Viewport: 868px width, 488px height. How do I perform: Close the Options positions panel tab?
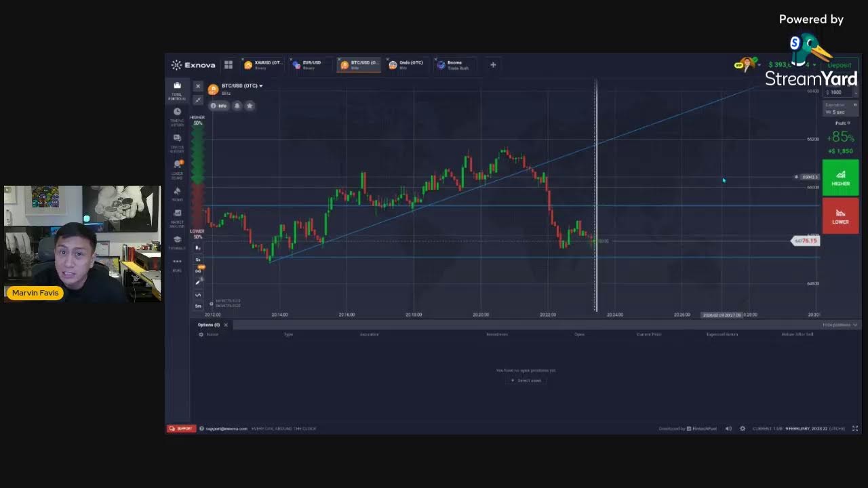coord(226,325)
